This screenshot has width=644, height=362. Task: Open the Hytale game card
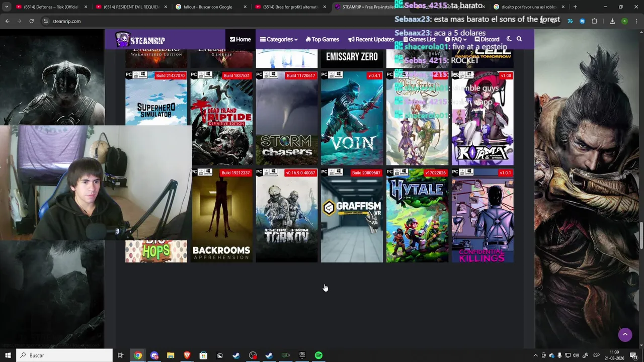417,215
